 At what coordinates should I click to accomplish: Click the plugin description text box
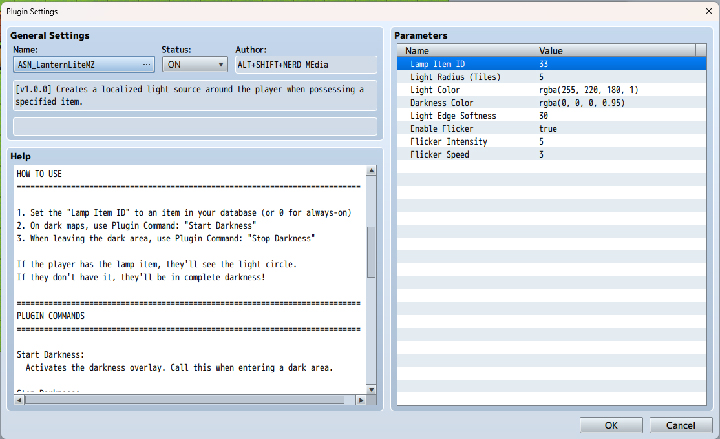tap(195, 96)
